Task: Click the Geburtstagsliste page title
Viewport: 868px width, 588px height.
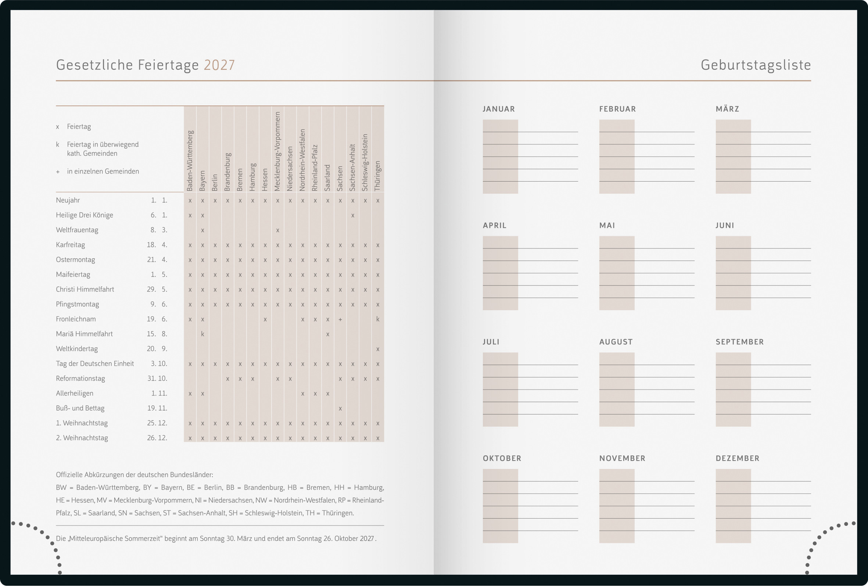Action: tap(755, 65)
